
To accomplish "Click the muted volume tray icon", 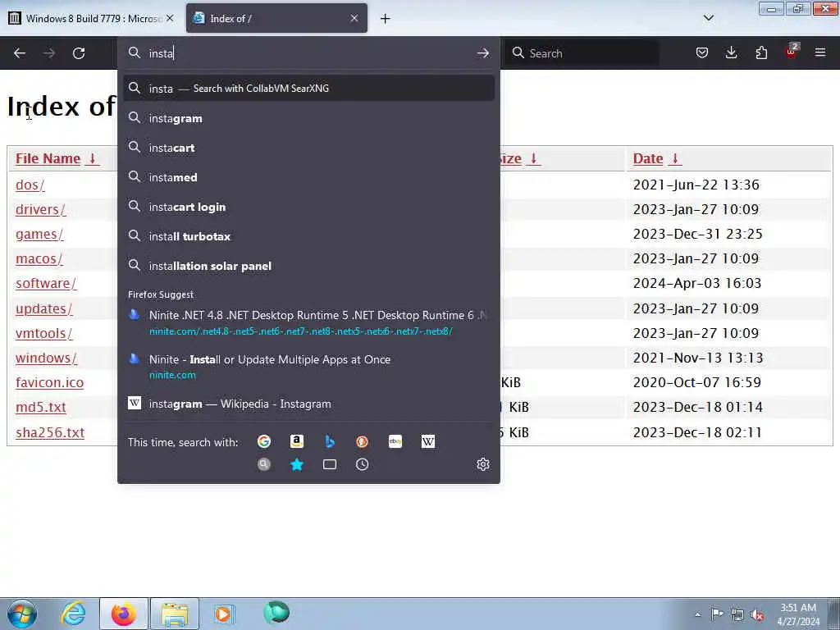I will 757,614.
